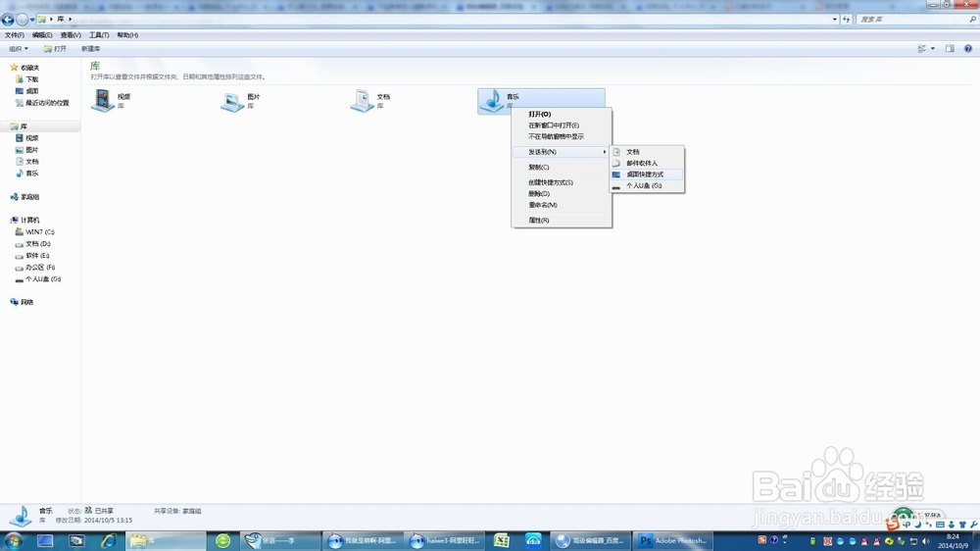This screenshot has width=980, height=551.
Task: Open 高级编辑器_百度 taskbar window
Action: tap(590, 541)
